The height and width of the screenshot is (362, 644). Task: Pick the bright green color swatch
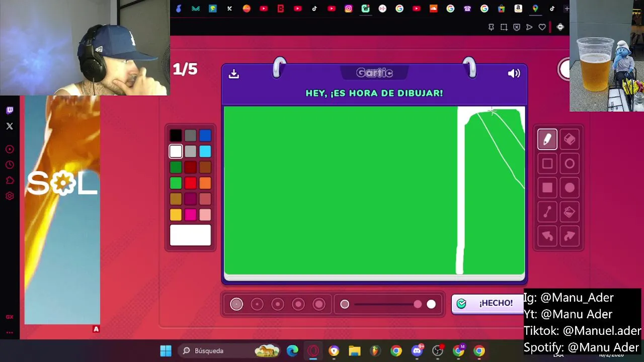[x=176, y=184]
